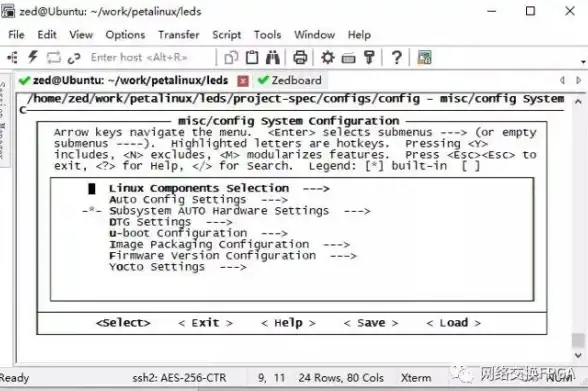Viewport: 588px width, 391px height.
Task: Open the Session Manager toolbar icon
Action: 12,57
